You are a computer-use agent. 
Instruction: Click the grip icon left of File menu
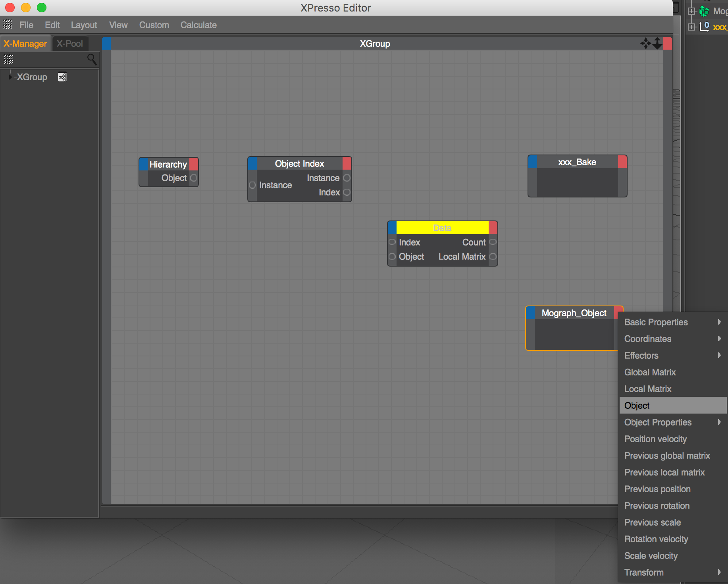(8, 25)
